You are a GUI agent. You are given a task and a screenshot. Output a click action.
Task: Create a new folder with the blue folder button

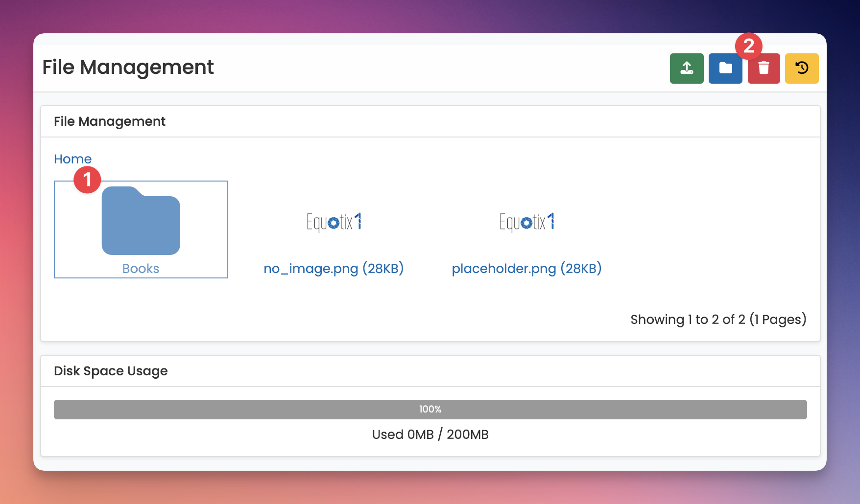point(725,69)
